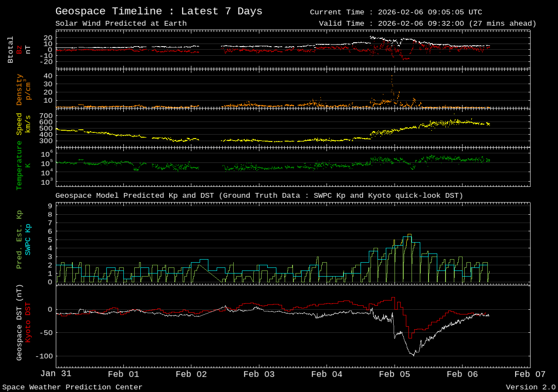Click the green Temperature K label
This screenshot has width=558, height=392.
20,168
